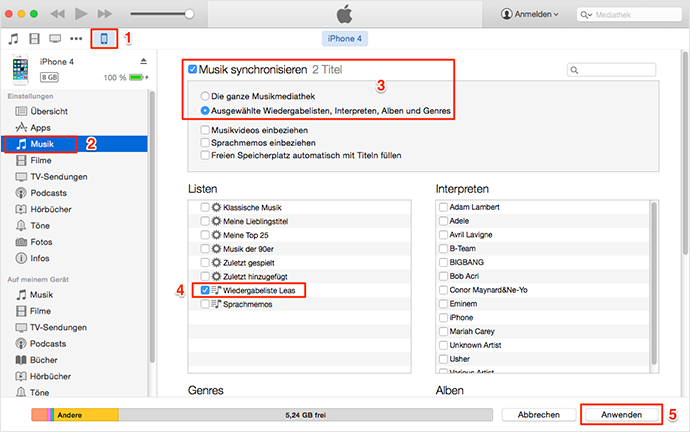
Task: Eject the iPhone 4 device
Action: coord(143,61)
